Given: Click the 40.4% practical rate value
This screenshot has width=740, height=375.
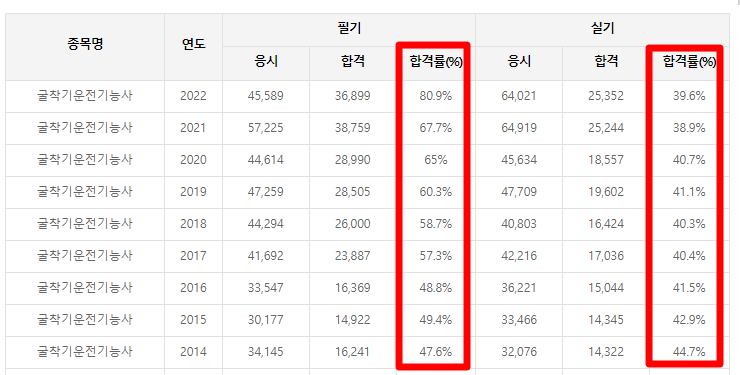Looking at the screenshot, I should coord(689,256).
